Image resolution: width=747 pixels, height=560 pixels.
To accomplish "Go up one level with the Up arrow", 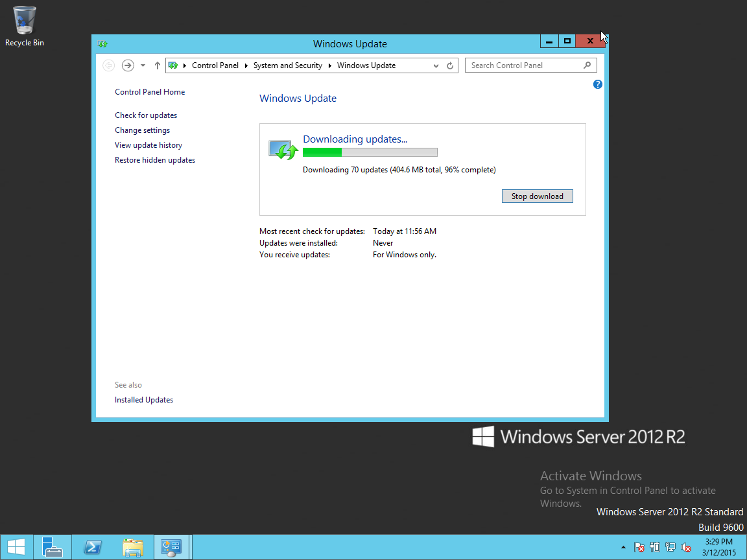I will click(x=157, y=65).
